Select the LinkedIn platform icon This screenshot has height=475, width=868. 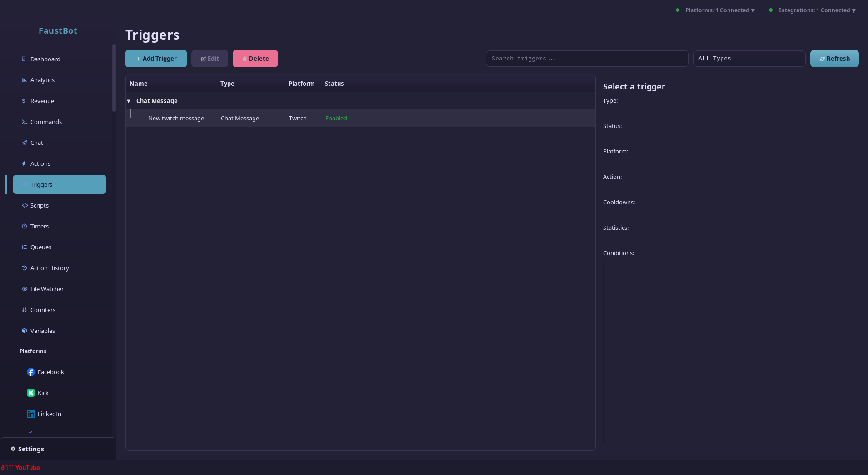(30, 413)
